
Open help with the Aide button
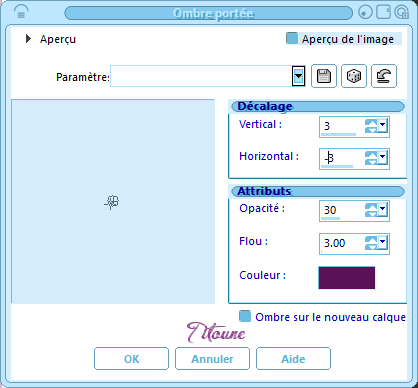(x=293, y=359)
